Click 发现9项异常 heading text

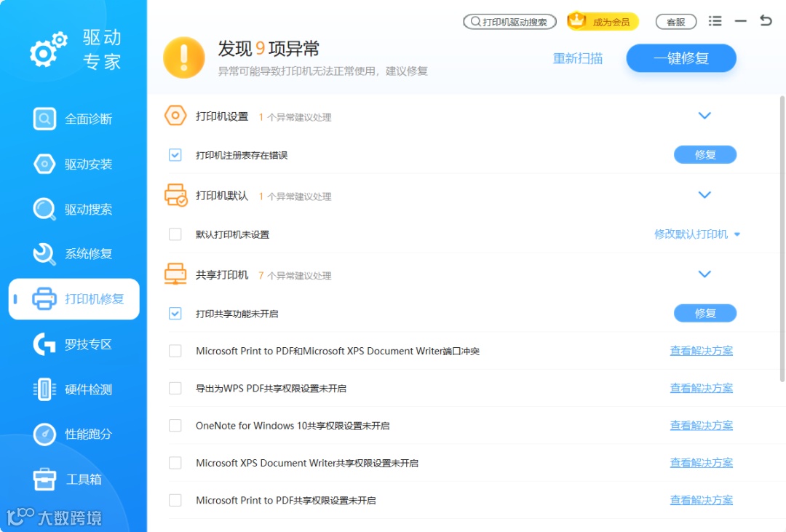(269, 49)
